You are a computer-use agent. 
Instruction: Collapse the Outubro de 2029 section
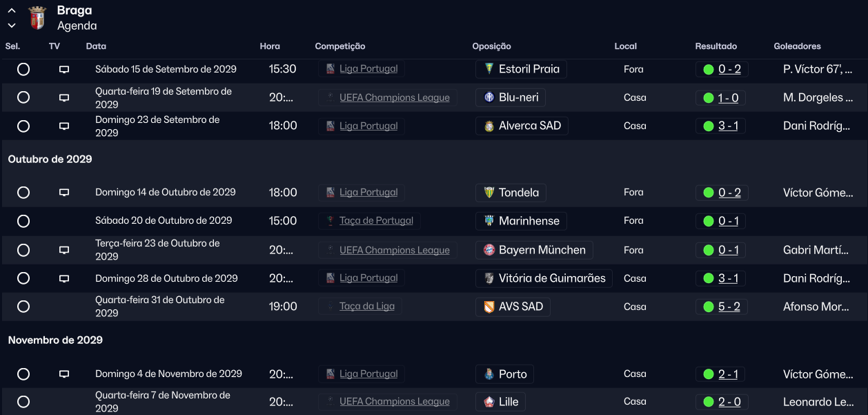coord(50,159)
